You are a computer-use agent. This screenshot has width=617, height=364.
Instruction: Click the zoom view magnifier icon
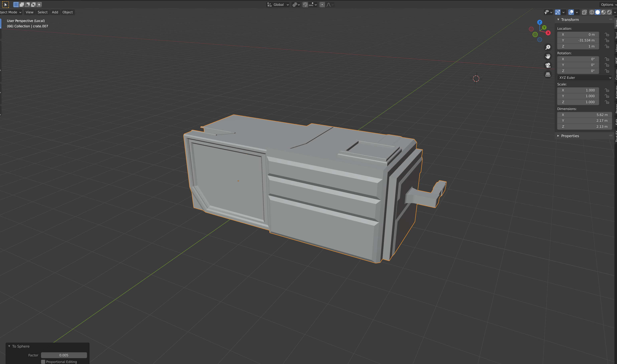pyautogui.click(x=548, y=47)
